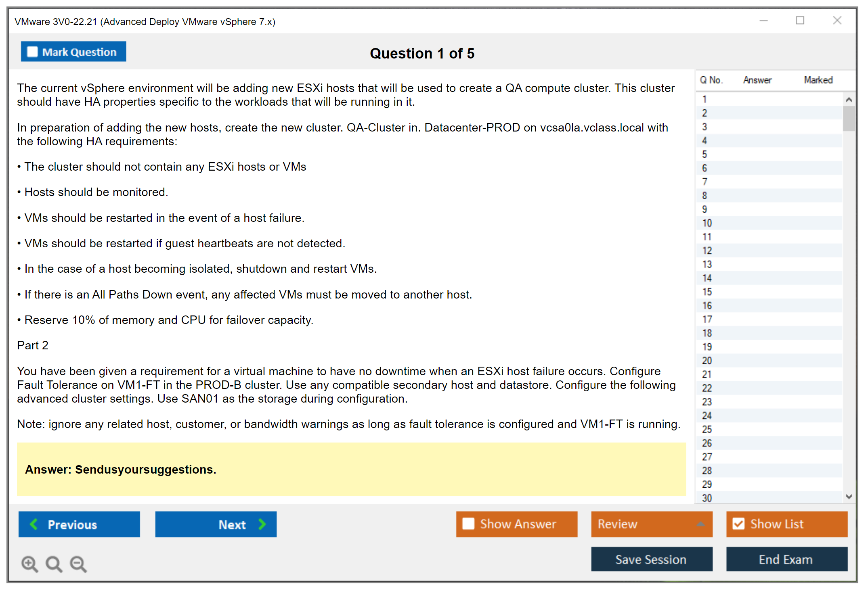This screenshot has width=868, height=593.
Task: Click the End Exam button
Action: pyautogui.click(x=786, y=559)
